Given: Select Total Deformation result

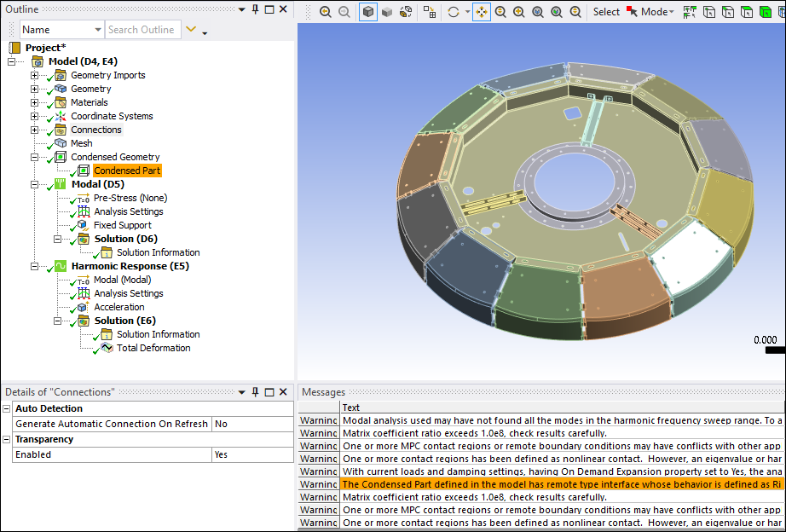Looking at the screenshot, I should tap(153, 349).
